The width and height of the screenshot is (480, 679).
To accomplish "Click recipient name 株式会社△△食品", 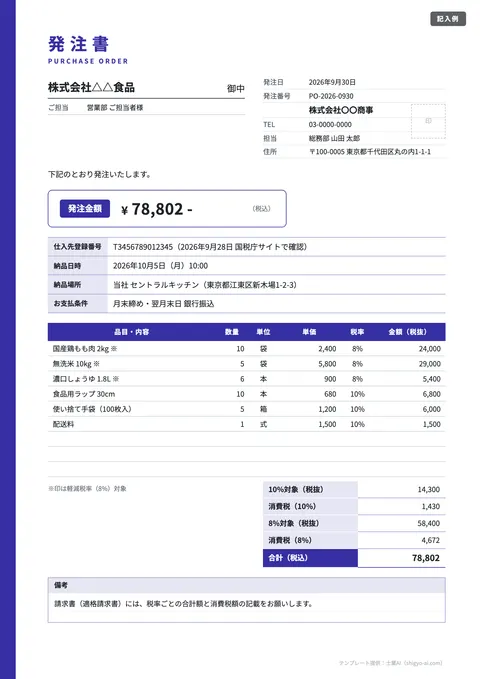I will pyautogui.click(x=91, y=87).
